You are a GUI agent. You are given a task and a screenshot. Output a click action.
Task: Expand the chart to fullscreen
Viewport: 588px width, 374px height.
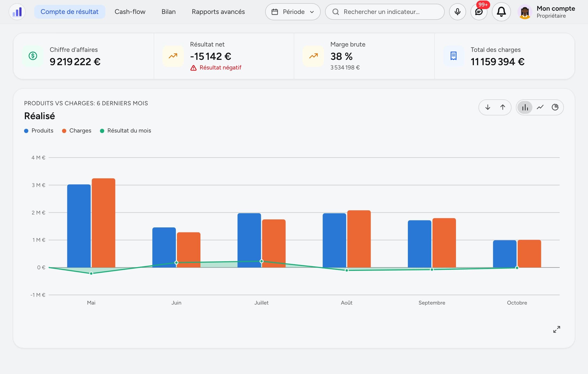(556, 329)
